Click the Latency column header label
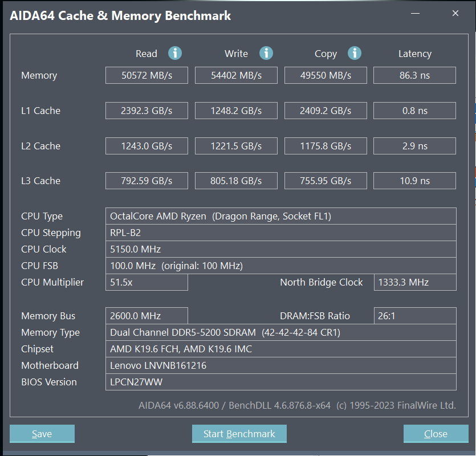 coord(415,54)
